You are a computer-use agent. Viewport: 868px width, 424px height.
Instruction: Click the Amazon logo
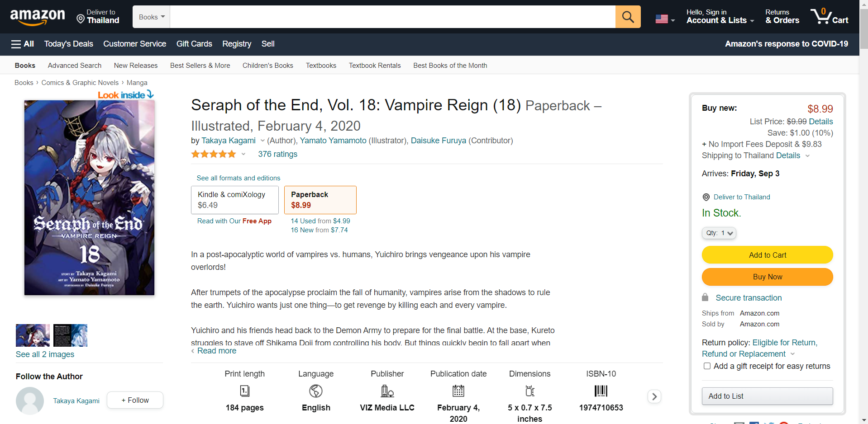(38, 17)
